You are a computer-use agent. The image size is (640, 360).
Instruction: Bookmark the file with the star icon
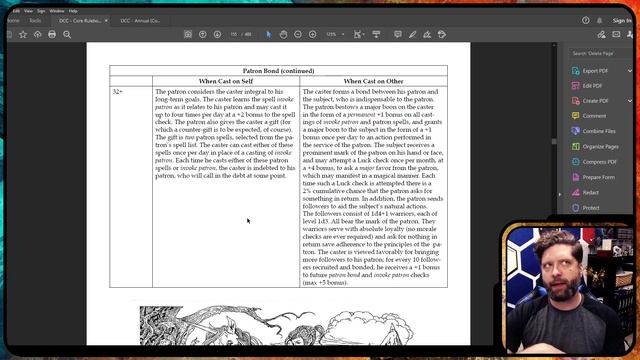tap(23, 35)
